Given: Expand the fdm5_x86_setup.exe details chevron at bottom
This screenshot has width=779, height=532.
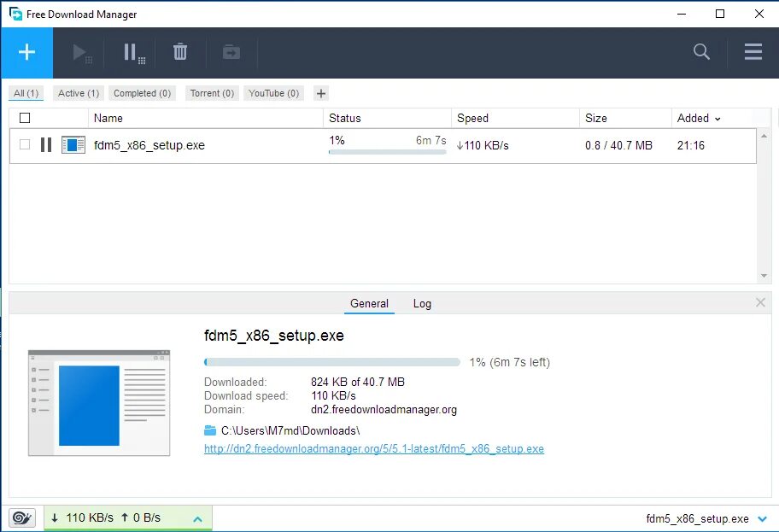Looking at the screenshot, I should (763, 519).
